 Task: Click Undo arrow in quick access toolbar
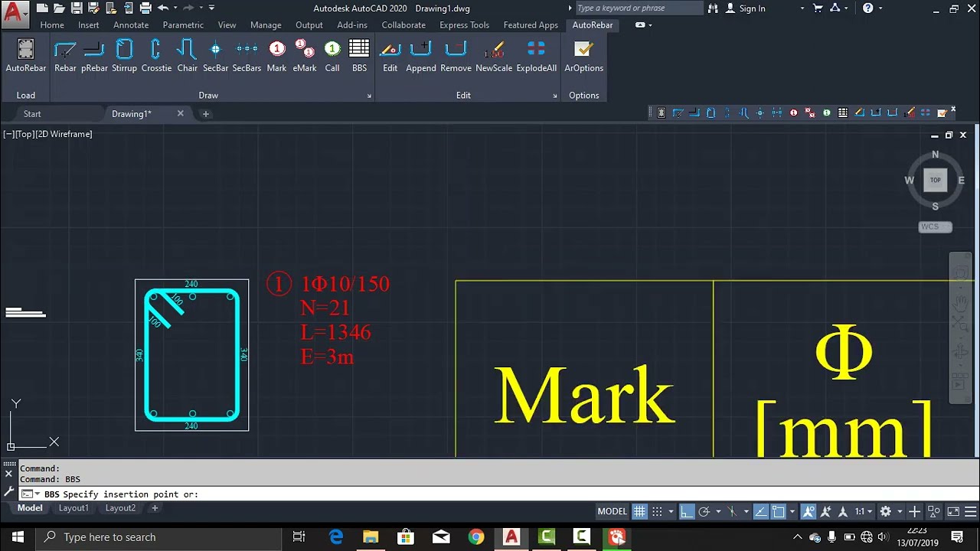point(162,8)
